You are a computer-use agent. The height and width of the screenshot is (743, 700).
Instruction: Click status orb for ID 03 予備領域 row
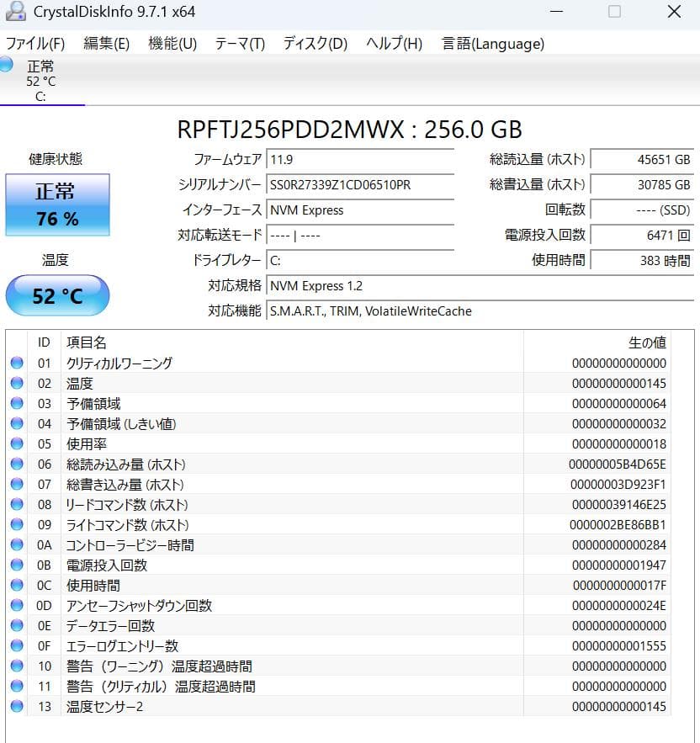pyautogui.click(x=17, y=403)
